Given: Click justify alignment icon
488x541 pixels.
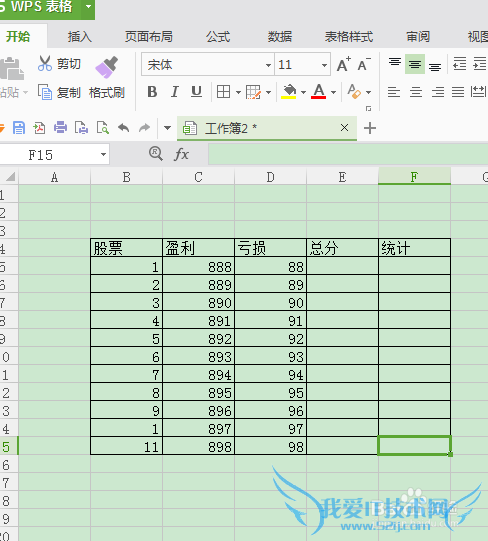Looking at the screenshot, I should pyautogui.click(x=458, y=92).
